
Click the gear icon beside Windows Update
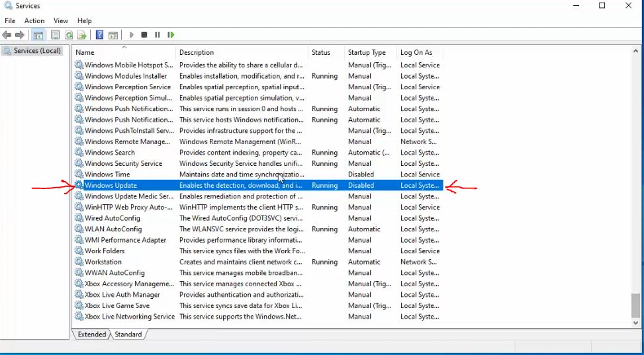point(79,186)
